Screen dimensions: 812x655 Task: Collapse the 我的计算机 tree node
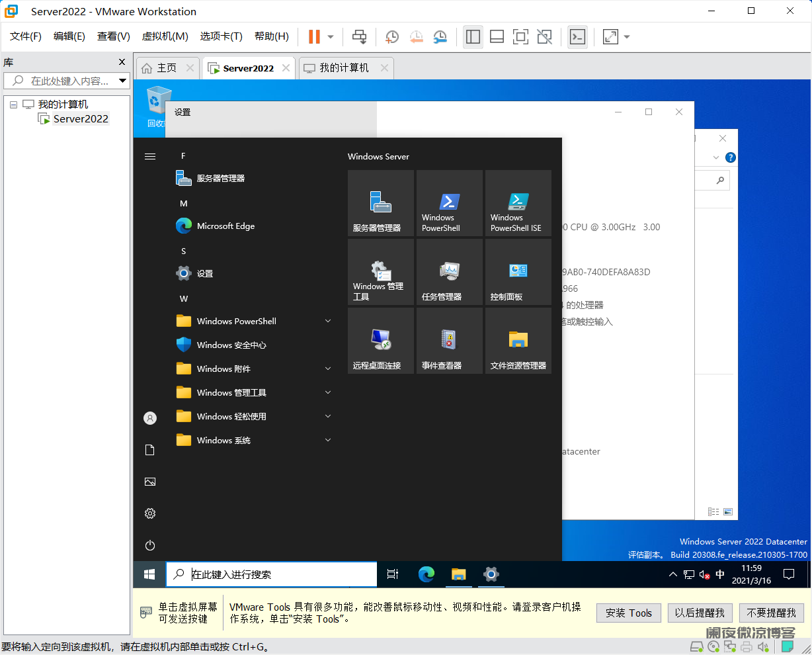coord(14,104)
